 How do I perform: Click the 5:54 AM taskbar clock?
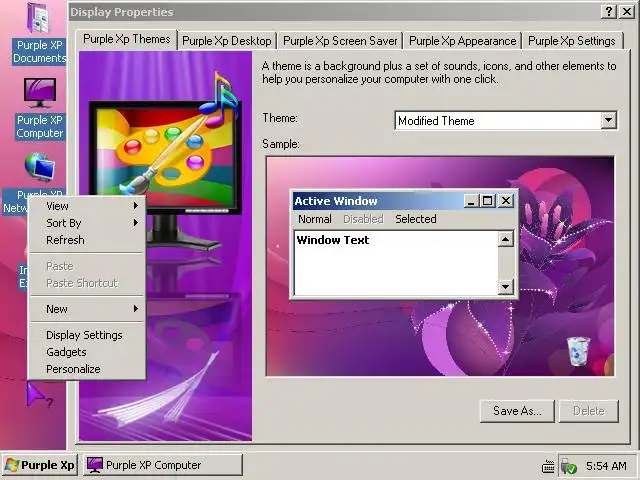point(606,466)
